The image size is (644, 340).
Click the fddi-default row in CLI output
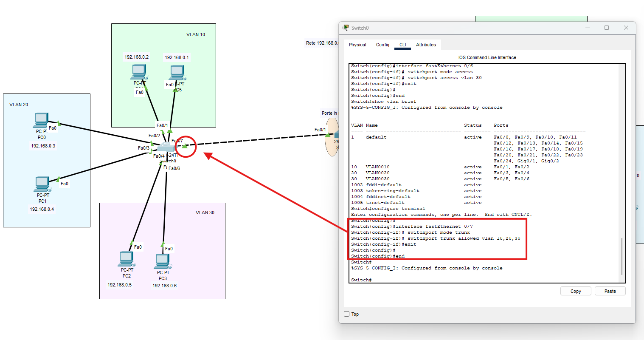click(416, 185)
